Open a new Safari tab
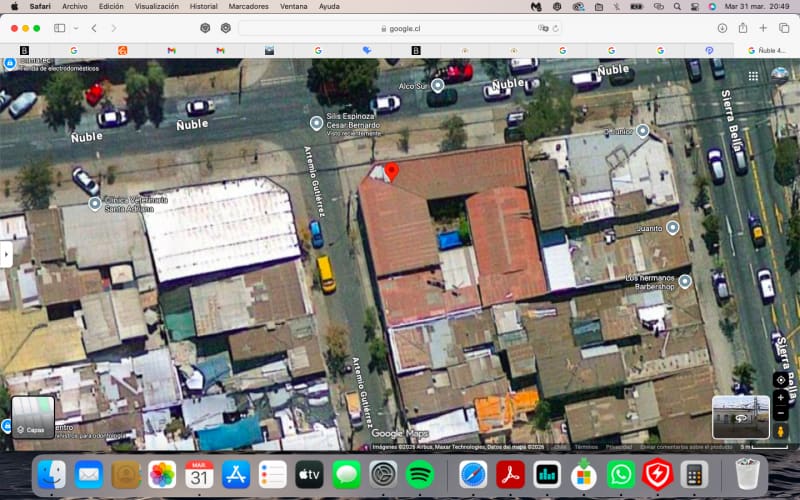Image resolution: width=800 pixels, height=500 pixels. 763,28
